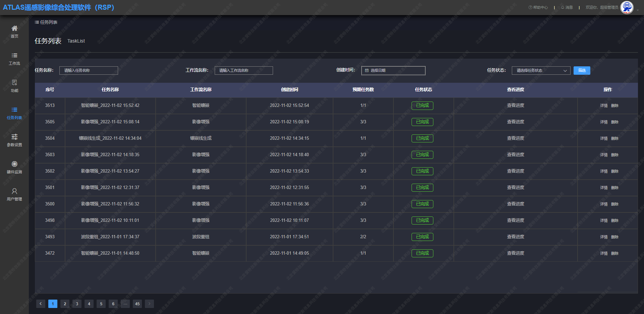The height and width of the screenshot is (314, 644).
Task: Go to page 3 of tasks
Action: [x=77, y=304]
